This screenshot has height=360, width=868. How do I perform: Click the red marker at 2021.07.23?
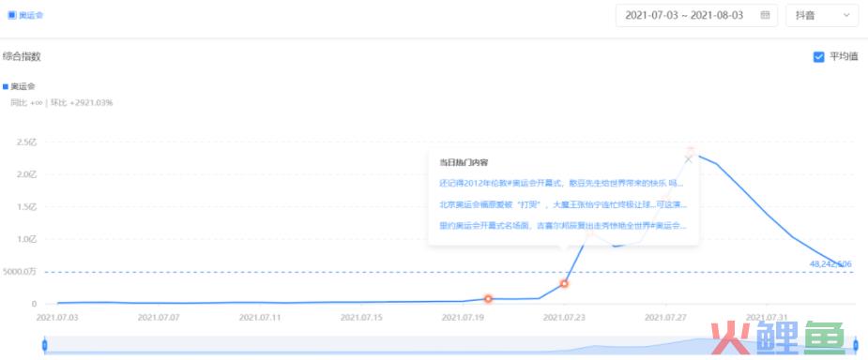[564, 284]
